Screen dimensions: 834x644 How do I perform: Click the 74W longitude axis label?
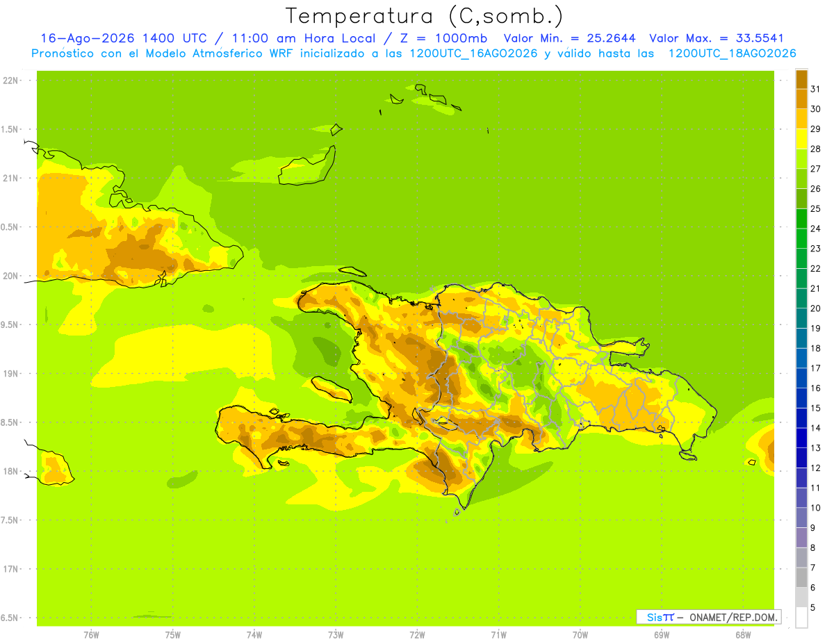[x=254, y=634]
